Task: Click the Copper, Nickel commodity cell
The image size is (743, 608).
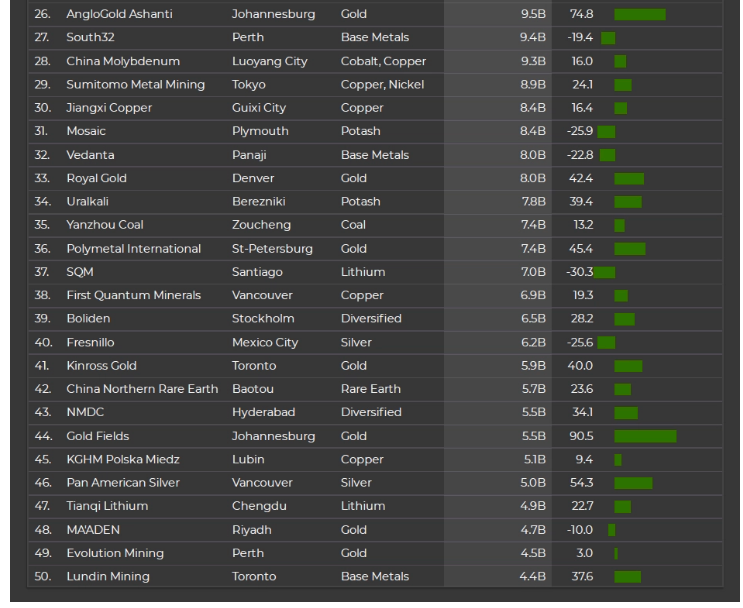Action: click(382, 85)
